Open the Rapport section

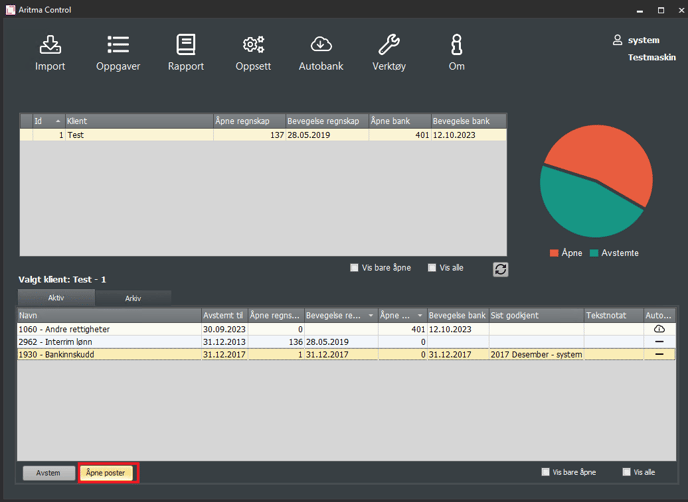[x=186, y=52]
